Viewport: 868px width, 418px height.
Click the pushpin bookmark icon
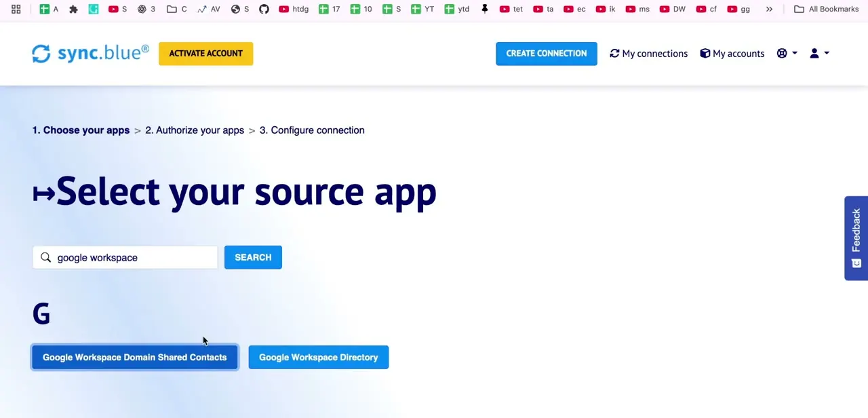click(x=485, y=9)
